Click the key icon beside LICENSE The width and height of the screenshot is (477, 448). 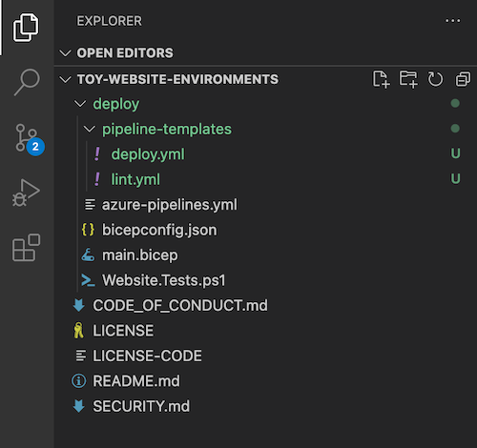[78, 331]
